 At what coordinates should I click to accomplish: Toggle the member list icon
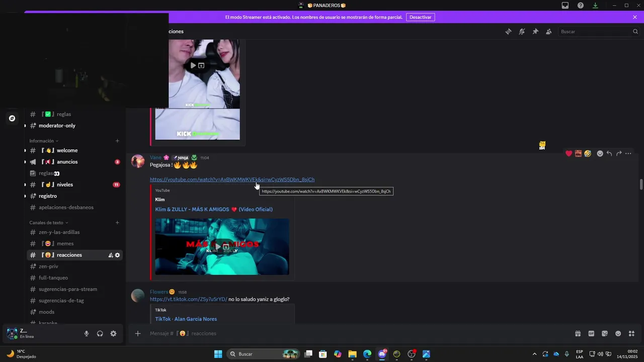(x=548, y=31)
